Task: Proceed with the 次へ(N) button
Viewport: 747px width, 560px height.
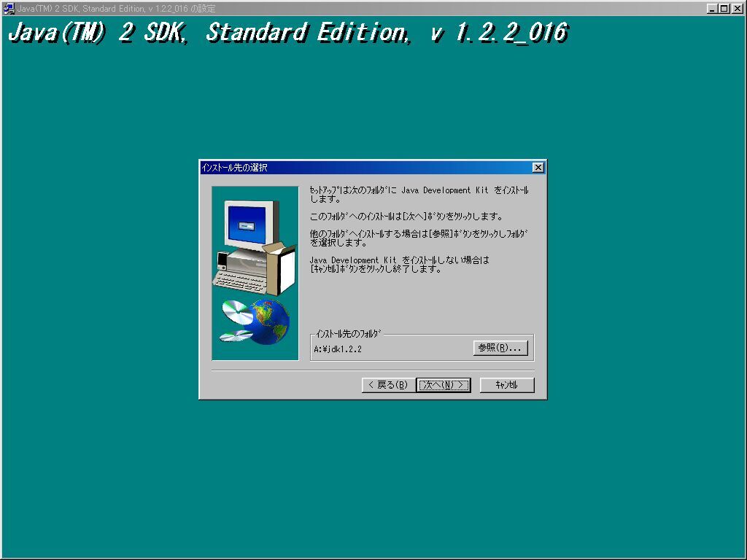Action: click(x=444, y=385)
